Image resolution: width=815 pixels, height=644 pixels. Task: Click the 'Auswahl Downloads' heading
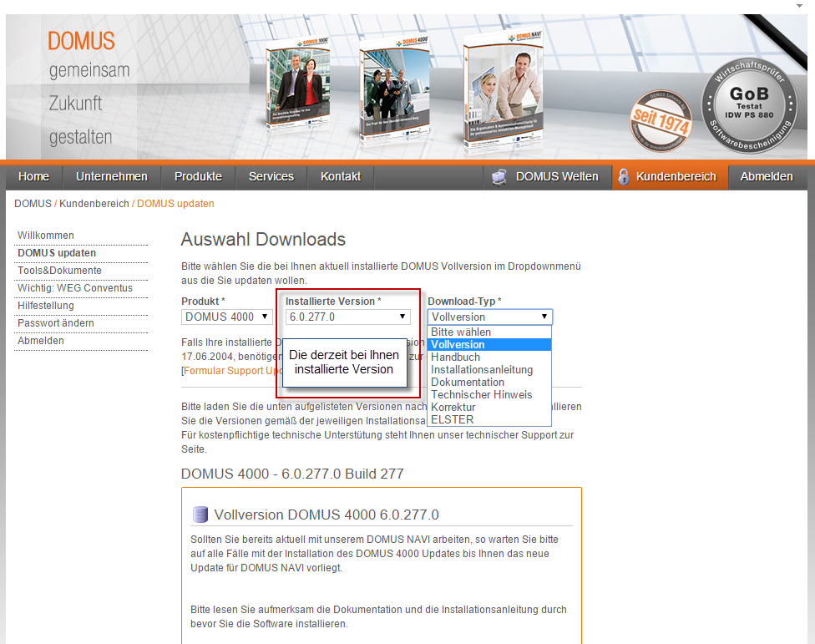pos(263,240)
